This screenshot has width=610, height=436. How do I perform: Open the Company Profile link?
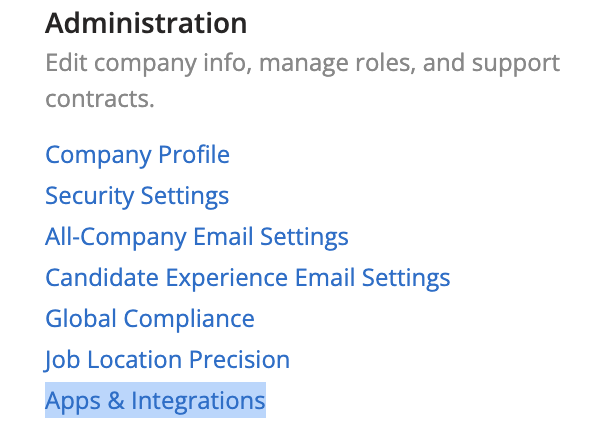click(137, 155)
